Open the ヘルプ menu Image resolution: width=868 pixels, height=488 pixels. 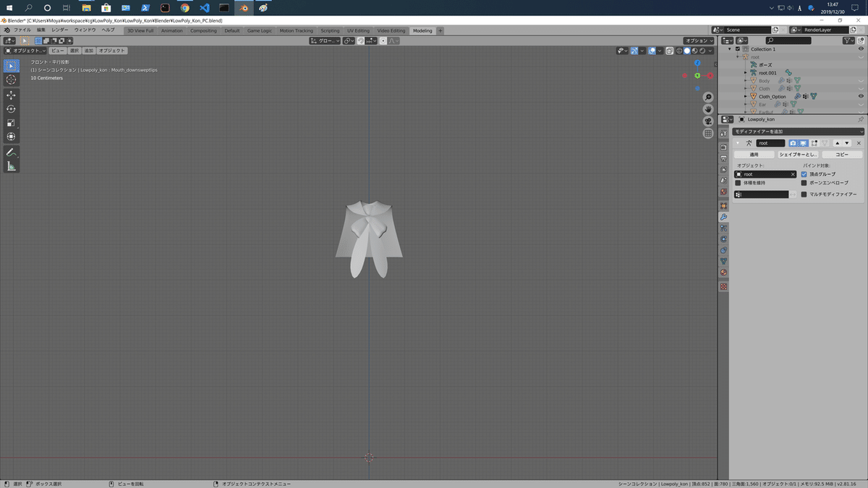108,30
